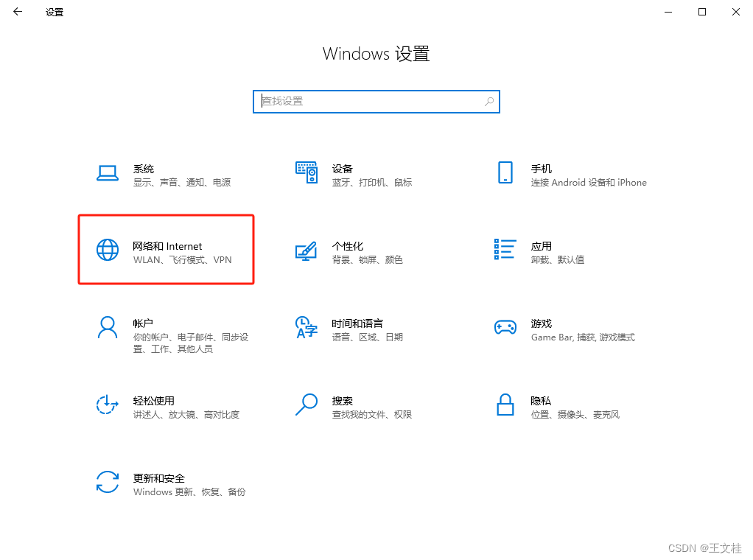The image size is (753, 560).
Task: Click the text 你的帐户、电子邮件、同步设置
Action: (x=191, y=343)
